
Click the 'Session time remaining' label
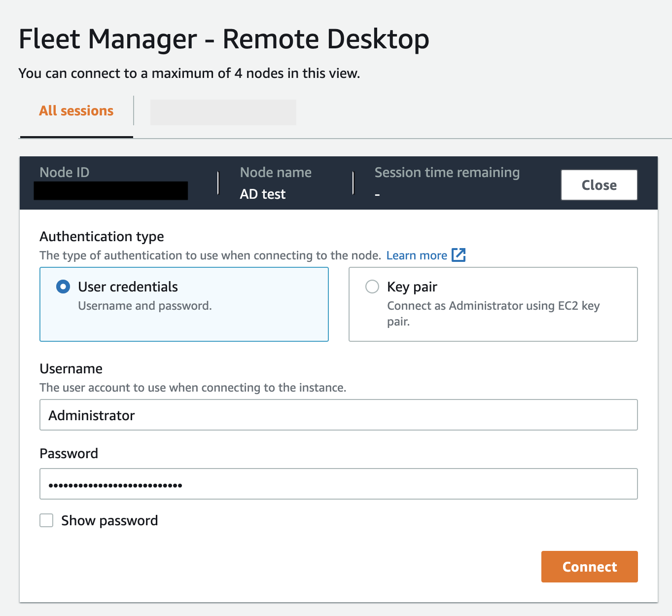click(x=447, y=173)
